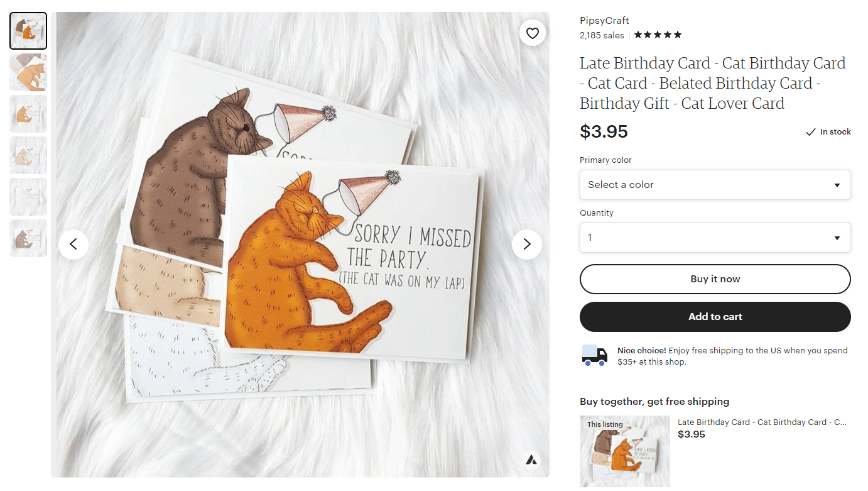Click the In stock checkmark icon
The height and width of the screenshot is (491, 868).
coord(811,131)
